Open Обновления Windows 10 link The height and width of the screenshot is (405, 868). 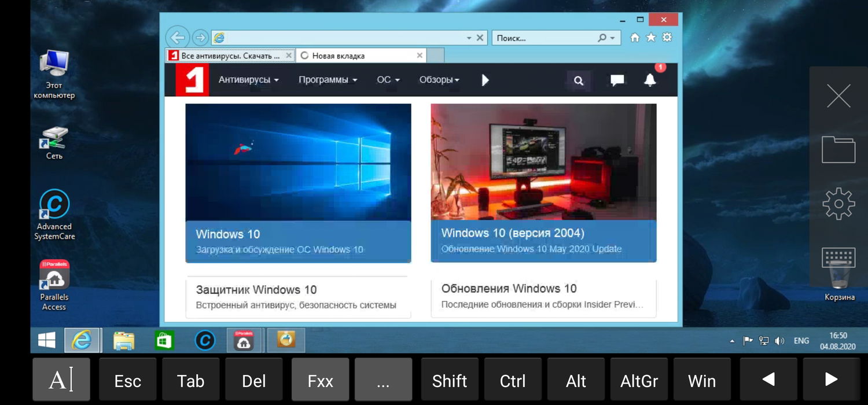point(509,288)
